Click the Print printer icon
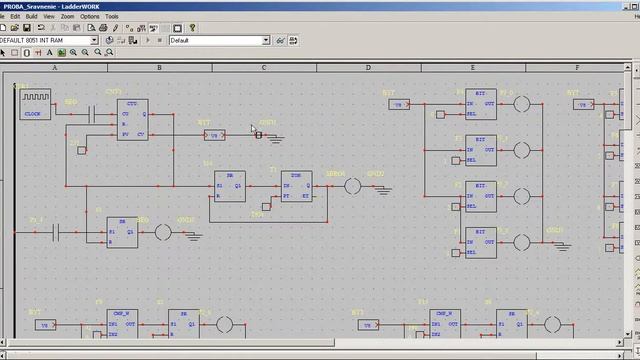 click(103, 28)
